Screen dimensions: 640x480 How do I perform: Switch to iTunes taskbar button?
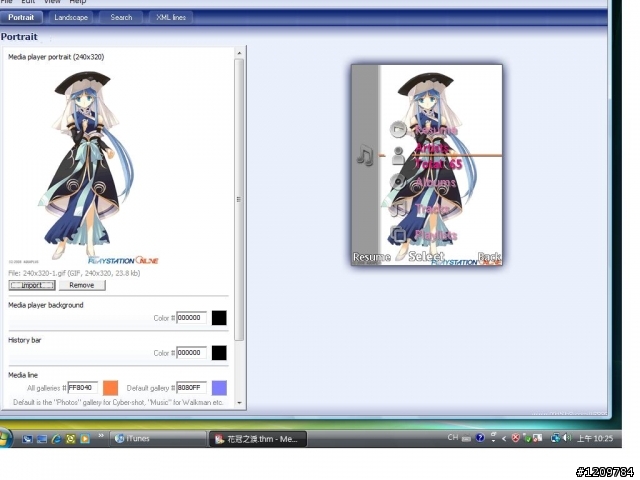coord(158,439)
